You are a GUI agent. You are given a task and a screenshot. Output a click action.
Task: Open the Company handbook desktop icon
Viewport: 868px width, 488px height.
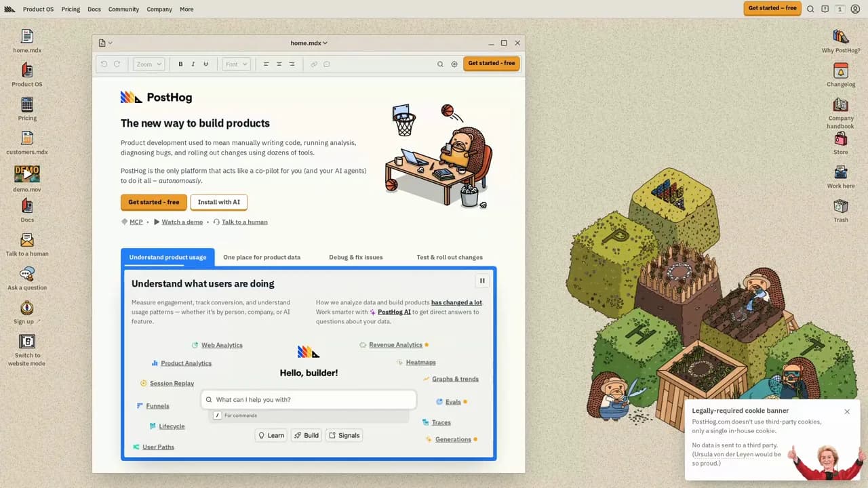(x=841, y=113)
